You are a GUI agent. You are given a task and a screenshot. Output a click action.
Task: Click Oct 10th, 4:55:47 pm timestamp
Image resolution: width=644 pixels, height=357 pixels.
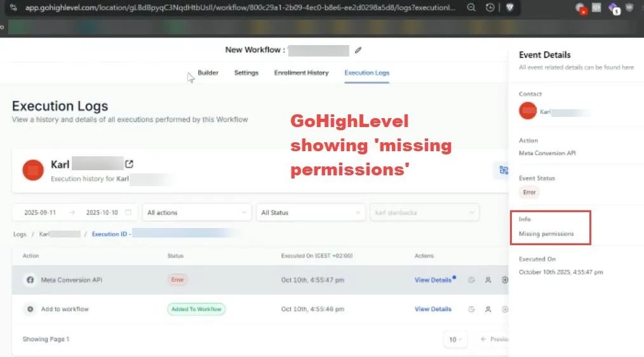click(312, 280)
